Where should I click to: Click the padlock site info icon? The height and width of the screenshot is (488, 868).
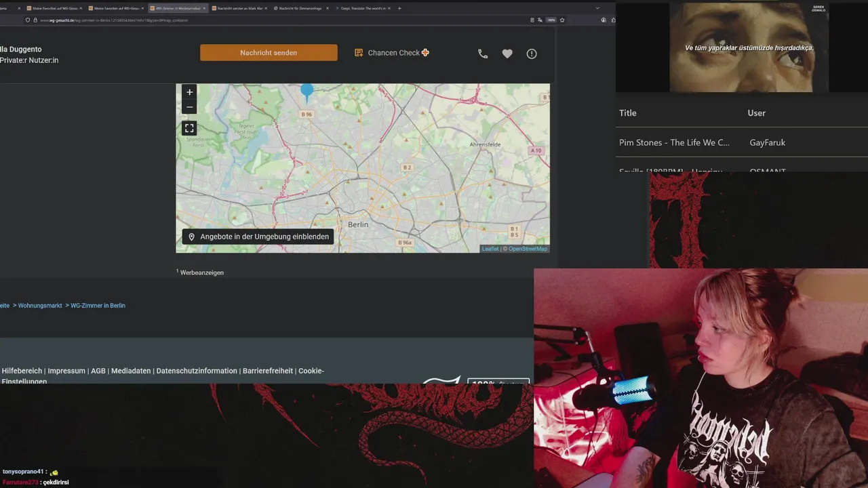[x=35, y=20]
